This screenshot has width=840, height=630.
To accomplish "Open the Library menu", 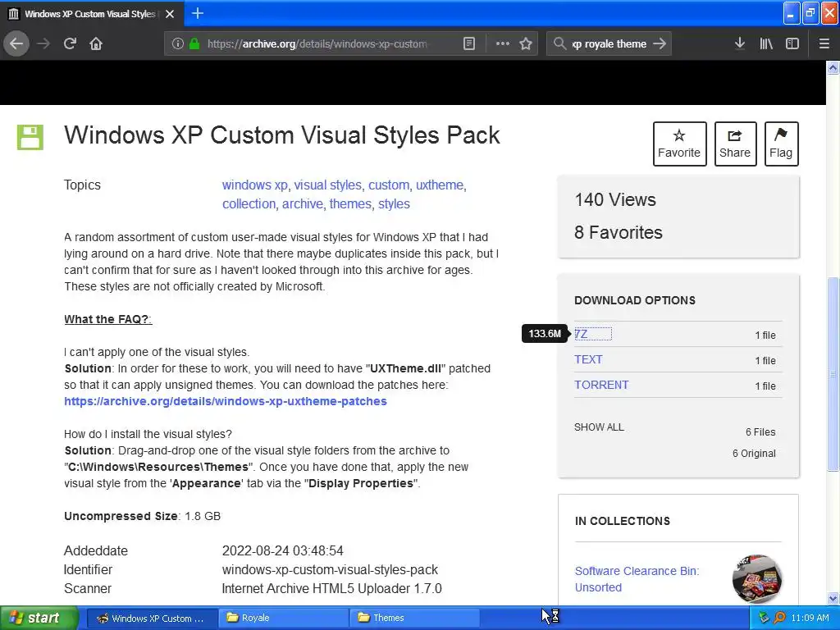I will pos(766,43).
